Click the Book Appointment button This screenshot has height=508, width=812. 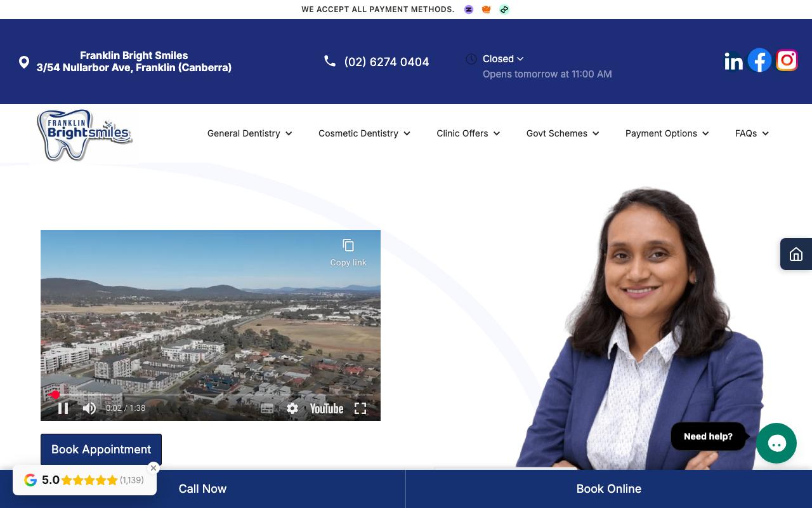tap(101, 450)
